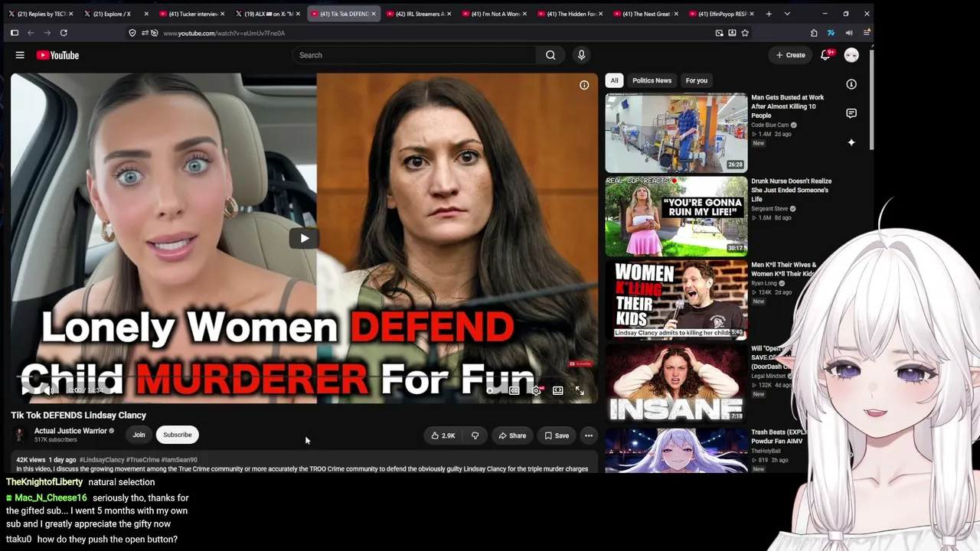Image resolution: width=980 pixels, height=551 pixels.
Task: Open 'YOU'RE GONNA RUIN MY LIFE' video thumbnail
Action: 676,217
